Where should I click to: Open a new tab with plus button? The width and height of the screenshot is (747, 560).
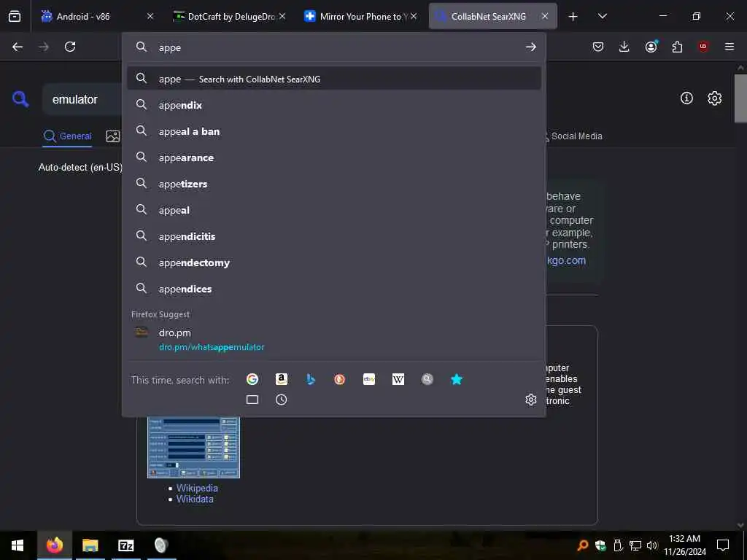click(573, 17)
